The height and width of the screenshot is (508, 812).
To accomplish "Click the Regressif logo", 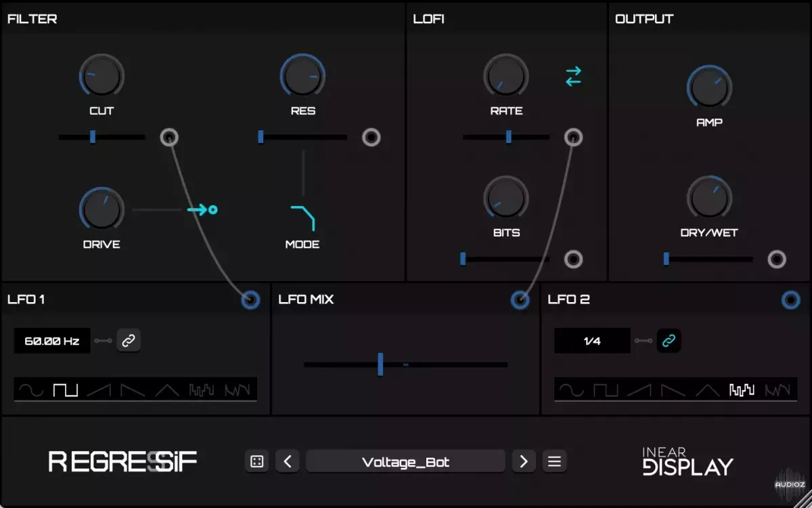I will pyautogui.click(x=123, y=462).
